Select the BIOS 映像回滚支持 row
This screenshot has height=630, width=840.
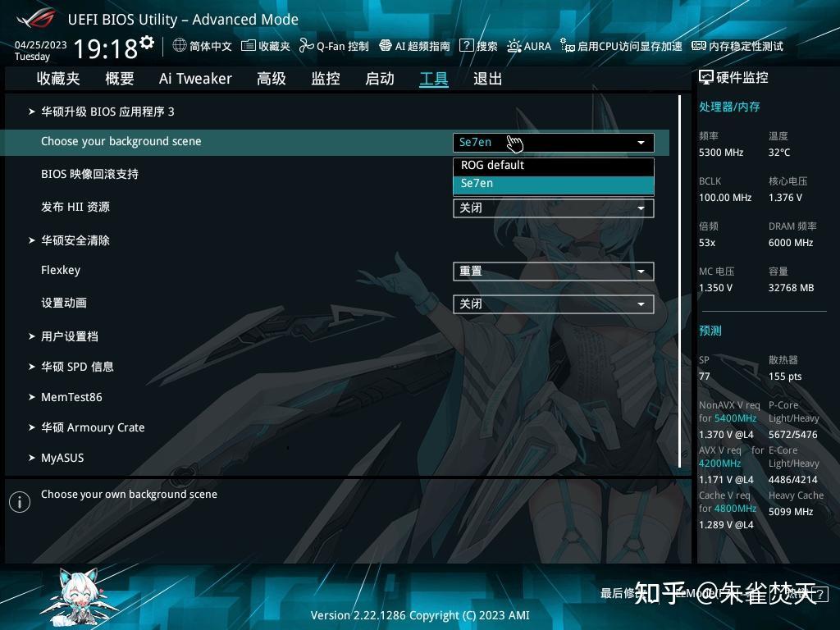click(89, 174)
